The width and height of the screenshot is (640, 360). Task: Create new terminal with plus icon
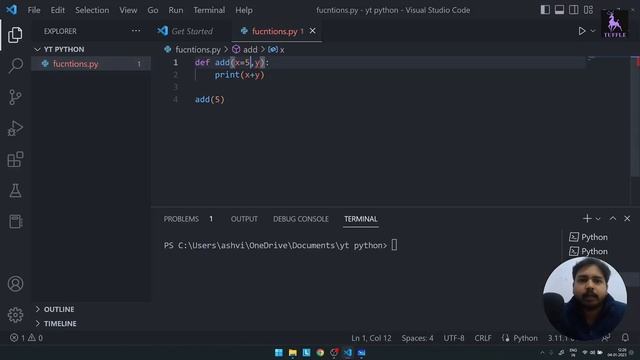(587, 219)
